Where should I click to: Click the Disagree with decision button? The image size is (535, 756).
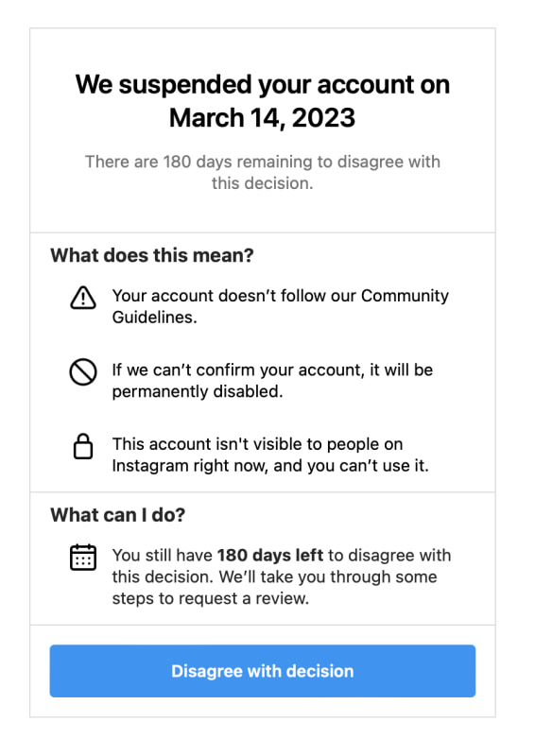(x=263, y=671)
